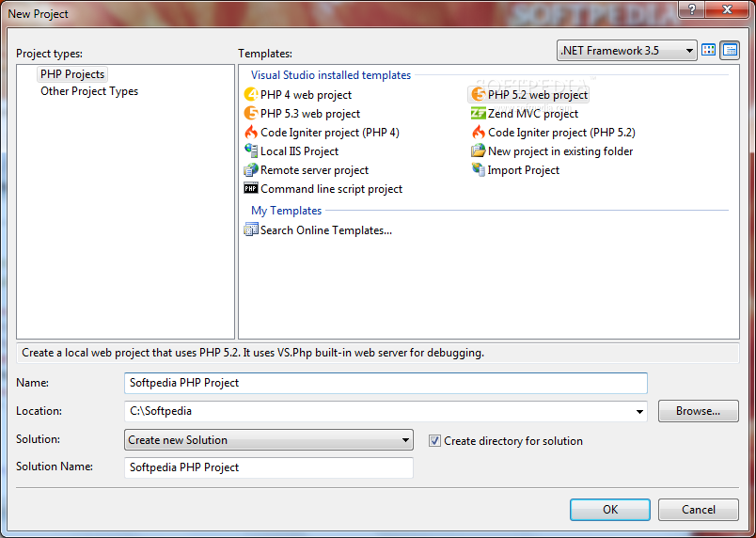The width and height of the screenshot is (756, 538).
Task: Click 'PHP 4 web project' label text
Action: click(x=306, y=95)
